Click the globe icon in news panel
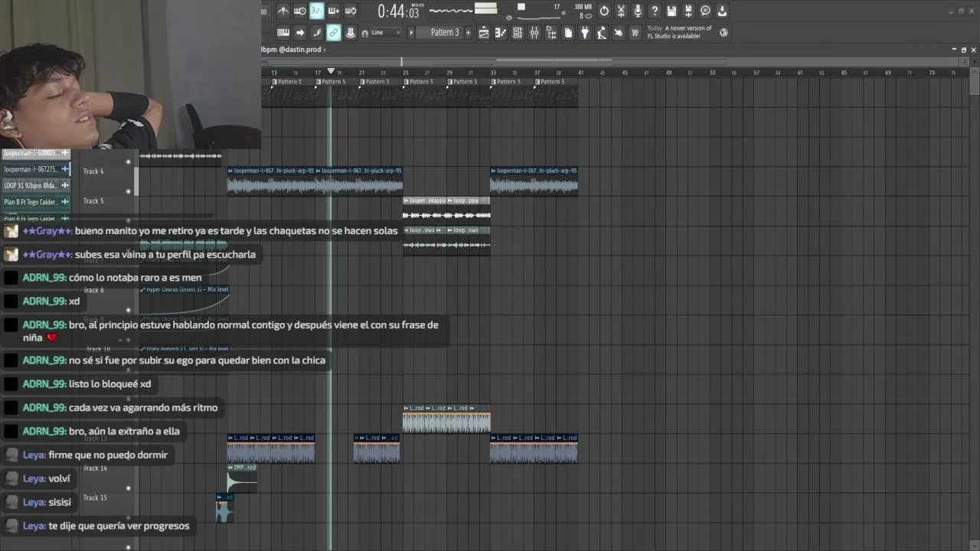 pyautogui.click(x=724, y=32)
